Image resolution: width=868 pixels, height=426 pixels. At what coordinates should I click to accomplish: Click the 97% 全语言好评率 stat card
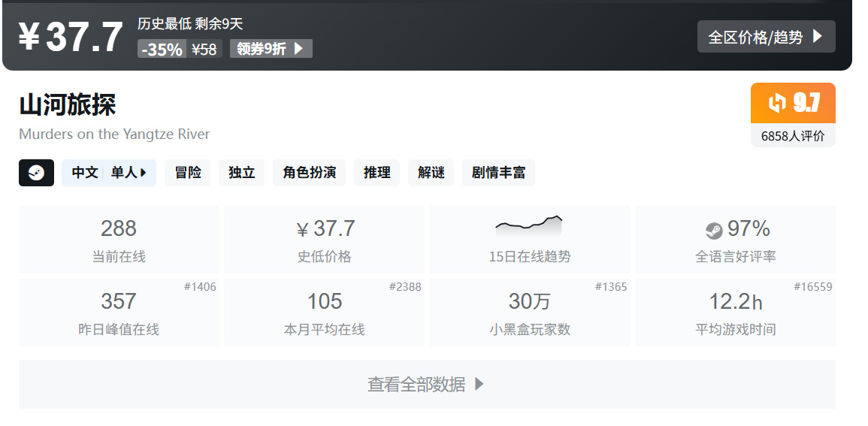coord(736,240)
